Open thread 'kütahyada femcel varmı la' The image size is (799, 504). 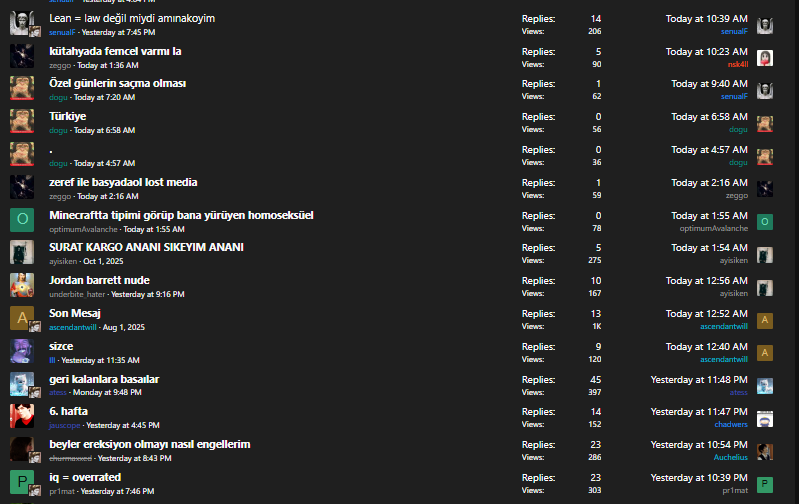coord(115,51)
